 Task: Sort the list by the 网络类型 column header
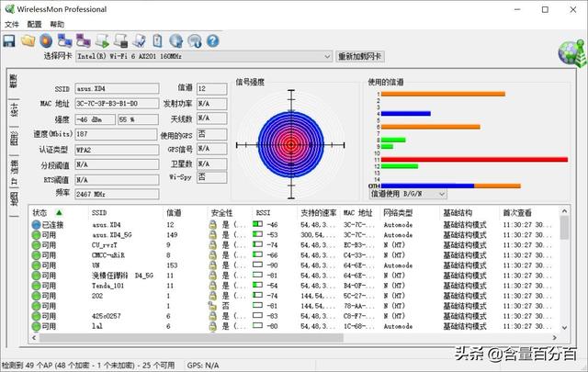pos(409,212)
